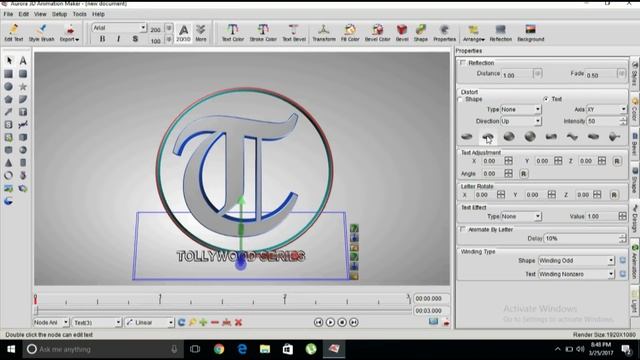Click the red minus remove keyframe icon
Image resolution: width=640 pixels, height=360 pixels.
pyautogui.click(x=215, y=322)
